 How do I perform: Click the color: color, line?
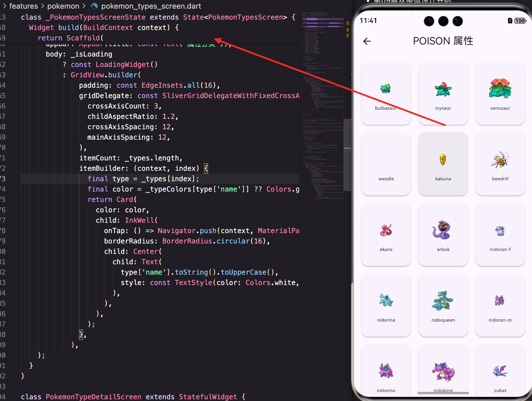tap(122, 210)
